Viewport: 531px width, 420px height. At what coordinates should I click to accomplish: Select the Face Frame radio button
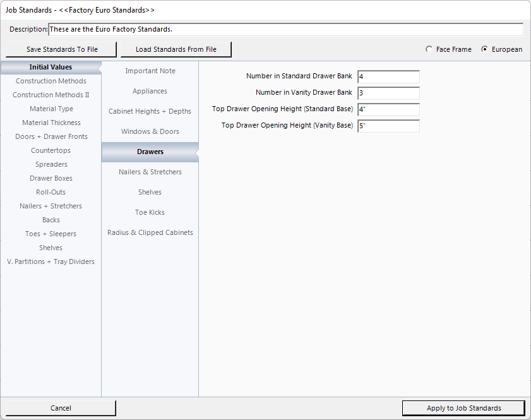click(x=429, y=49)
